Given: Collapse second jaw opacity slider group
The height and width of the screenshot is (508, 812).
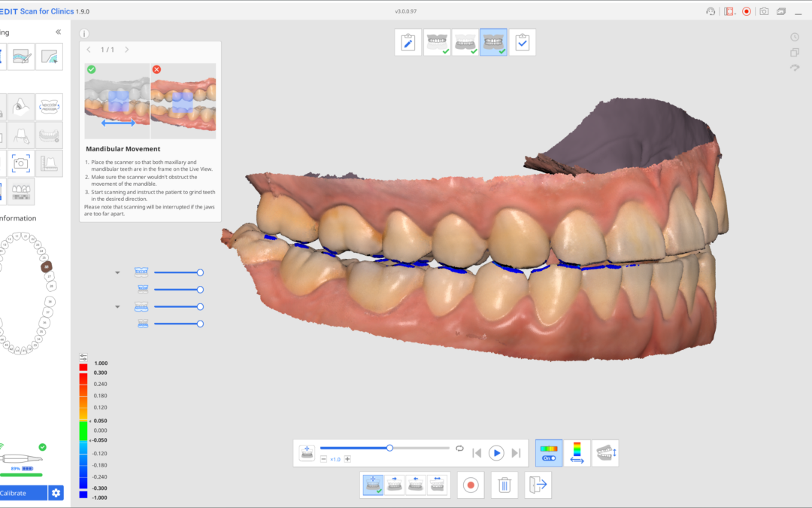Looking at the screenshot, I should click(x=117, y=307).
